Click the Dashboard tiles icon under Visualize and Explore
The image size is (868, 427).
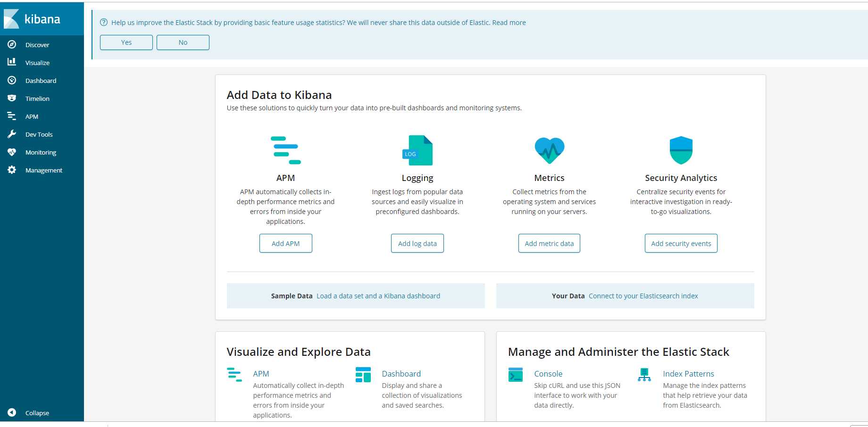point(363,375)
